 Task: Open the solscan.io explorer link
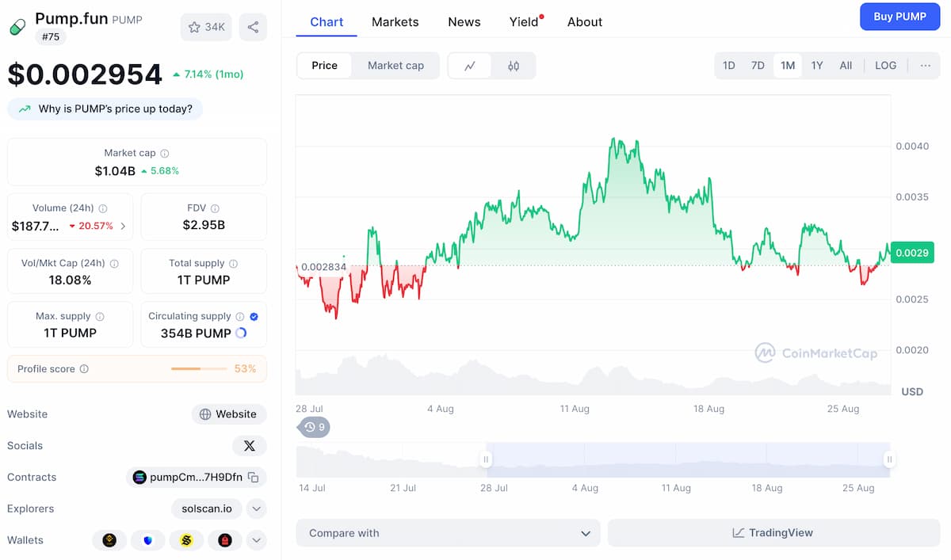pyautogui.click(x=207, y=509)
